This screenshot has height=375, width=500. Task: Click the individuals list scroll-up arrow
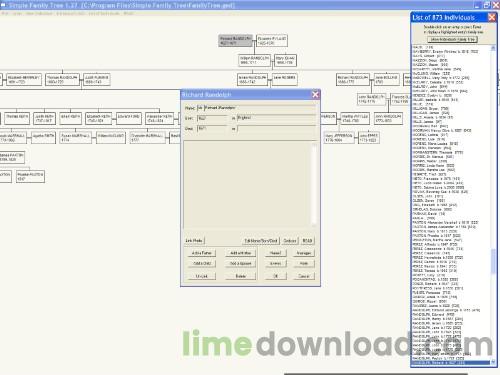click(x=493, y=49)
